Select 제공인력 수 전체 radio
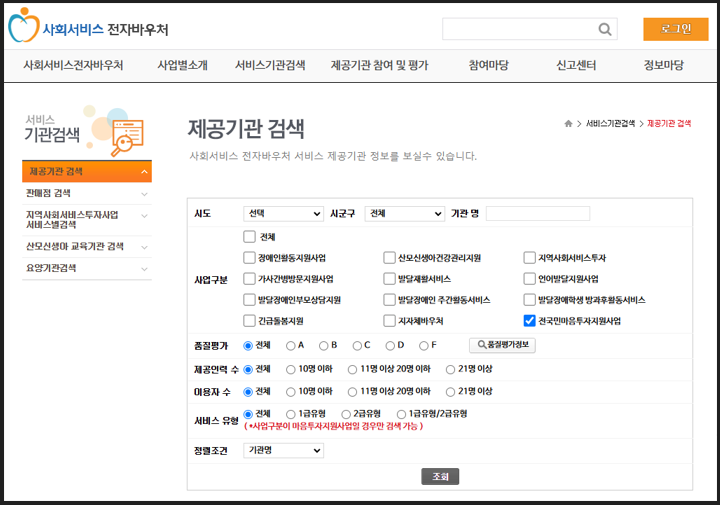 248,370
